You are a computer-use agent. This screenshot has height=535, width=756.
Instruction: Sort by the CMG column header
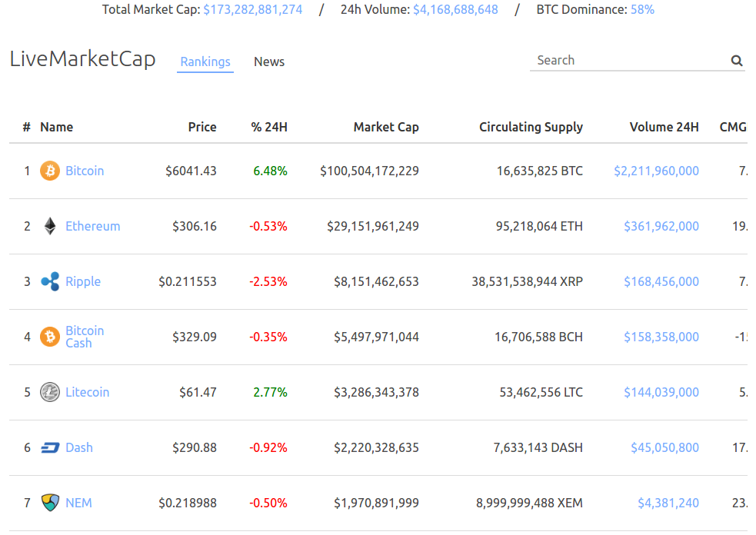pos(733,128)
